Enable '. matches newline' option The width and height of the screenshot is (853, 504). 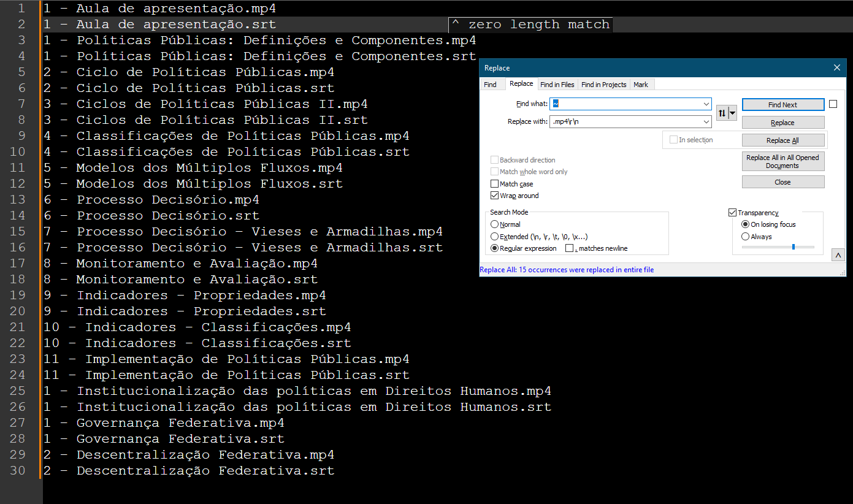(570, 248)
